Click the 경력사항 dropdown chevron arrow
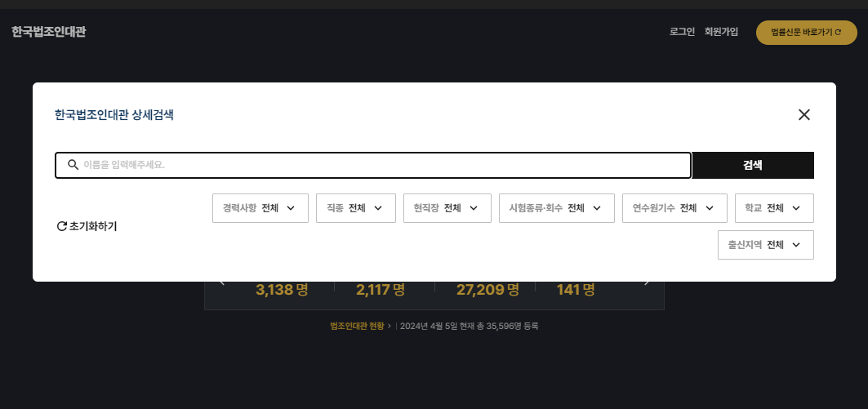 click(x=291, y=208)
